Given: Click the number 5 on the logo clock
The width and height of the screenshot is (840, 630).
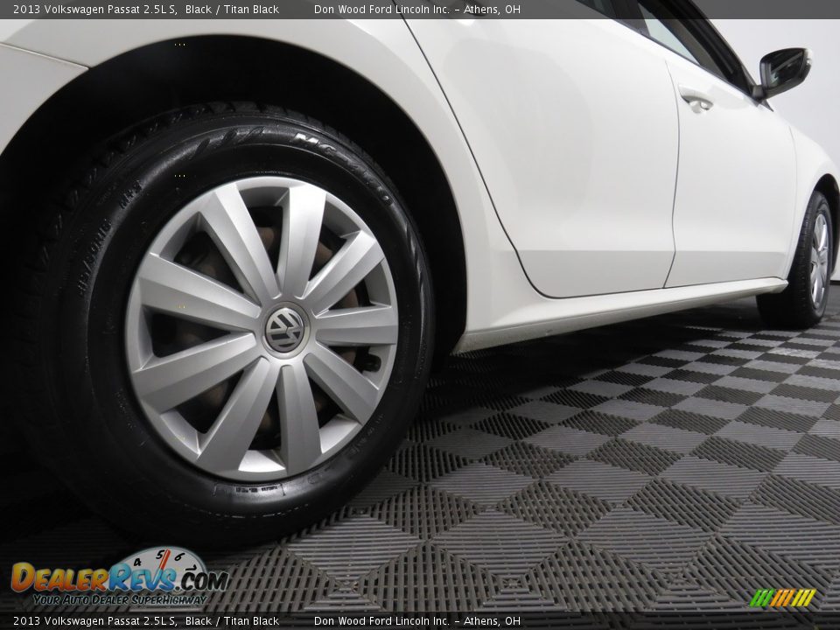Looking at the screenshot, I should pyautogui.click(x=161, y=554).
